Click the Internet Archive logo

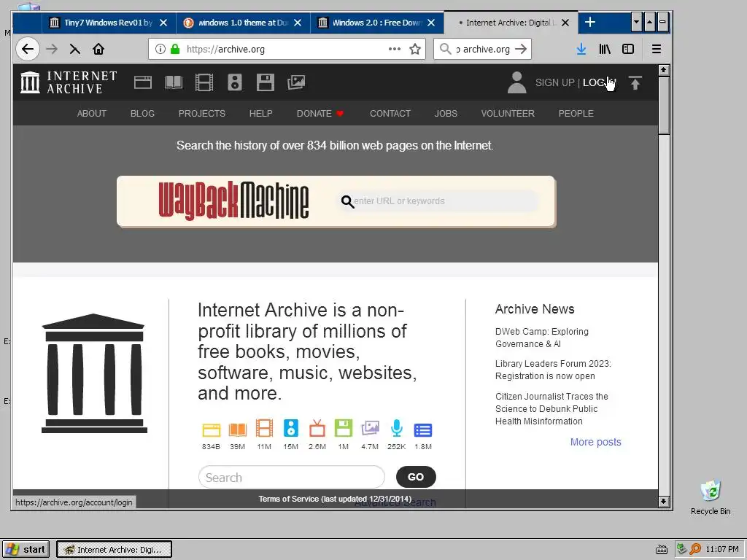(69, 82)
